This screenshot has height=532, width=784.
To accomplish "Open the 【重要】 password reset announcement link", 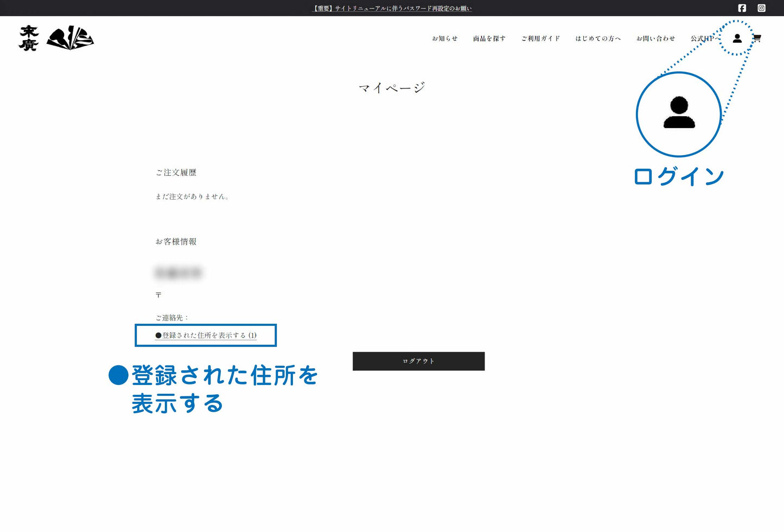I will point(392,8).
